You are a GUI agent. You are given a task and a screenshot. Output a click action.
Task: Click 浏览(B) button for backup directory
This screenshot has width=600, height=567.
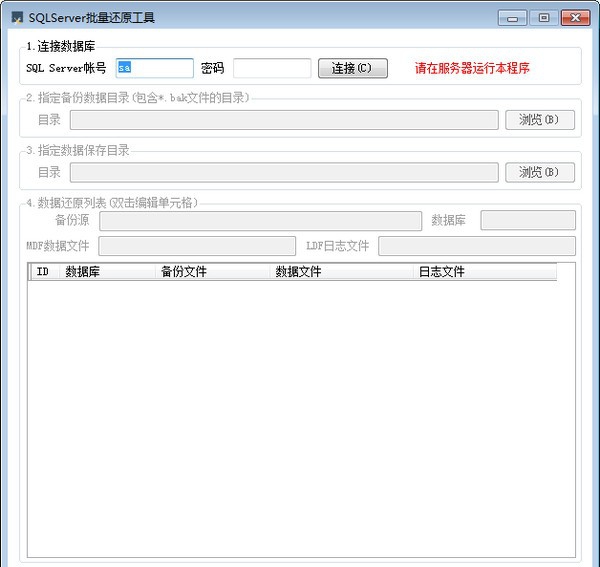coord(540,120)
